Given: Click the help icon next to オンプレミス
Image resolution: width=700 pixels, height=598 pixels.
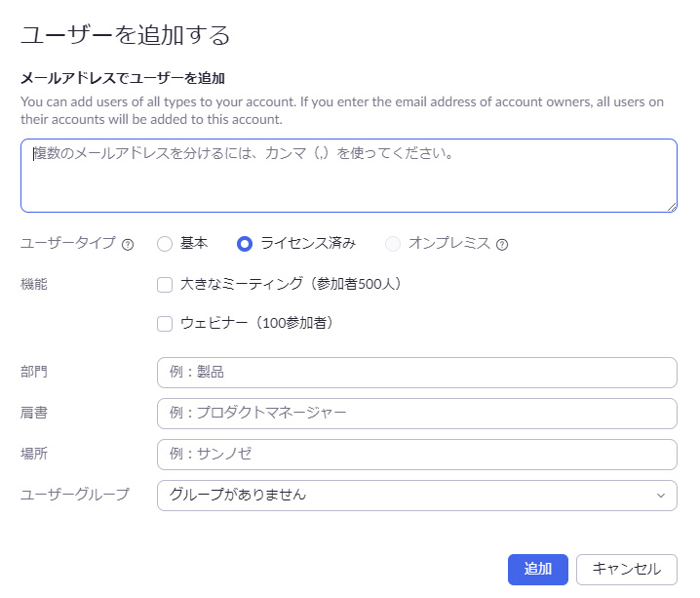Looking at the screenshot, I should (x=502, y=244).
